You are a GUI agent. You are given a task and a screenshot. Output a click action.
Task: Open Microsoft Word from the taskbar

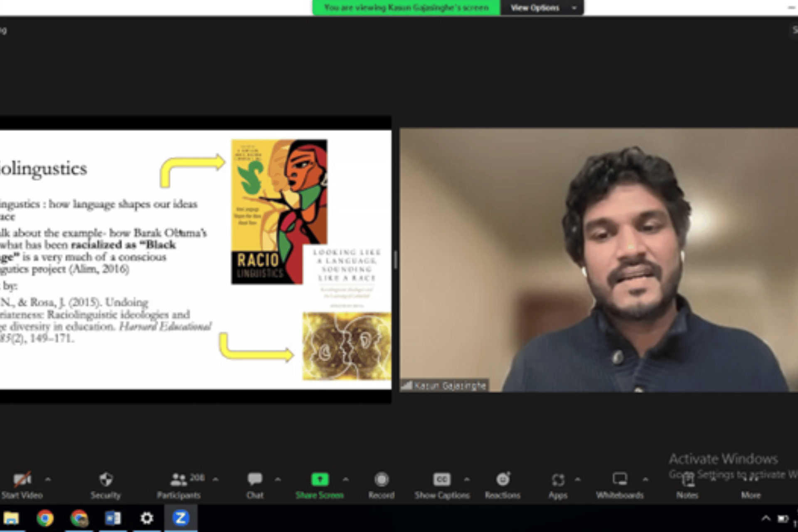coord(113,518)
